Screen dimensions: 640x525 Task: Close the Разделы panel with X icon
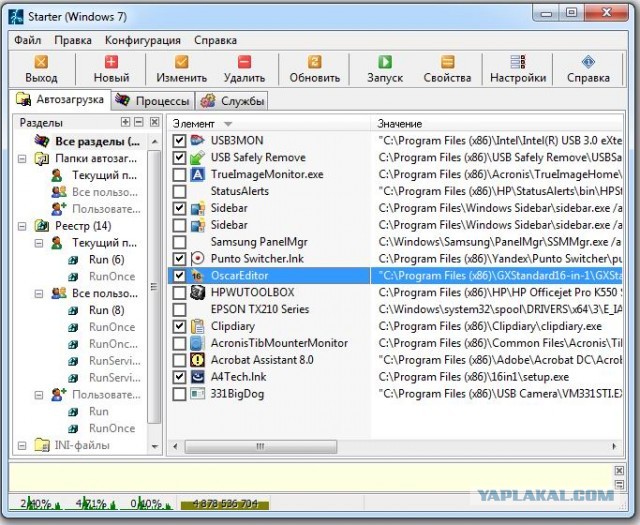tap(155, 122)
